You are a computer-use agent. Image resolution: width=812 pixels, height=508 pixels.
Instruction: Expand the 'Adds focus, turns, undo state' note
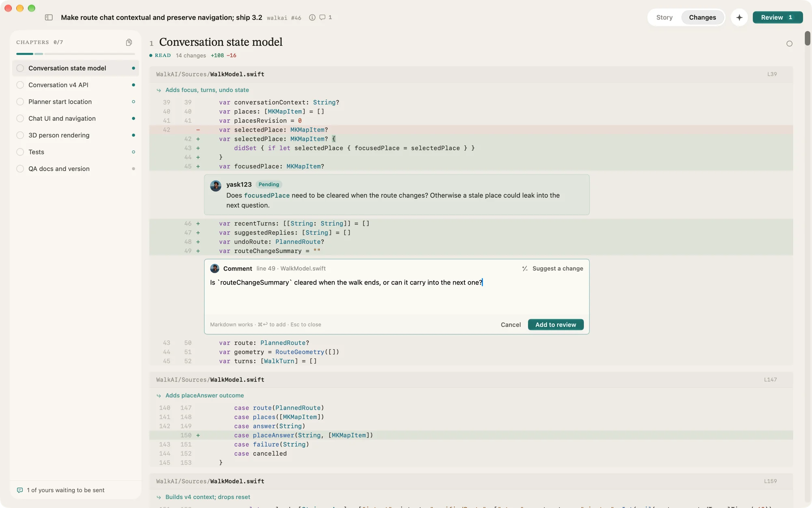pyautogui.click(x=207, y=90)
